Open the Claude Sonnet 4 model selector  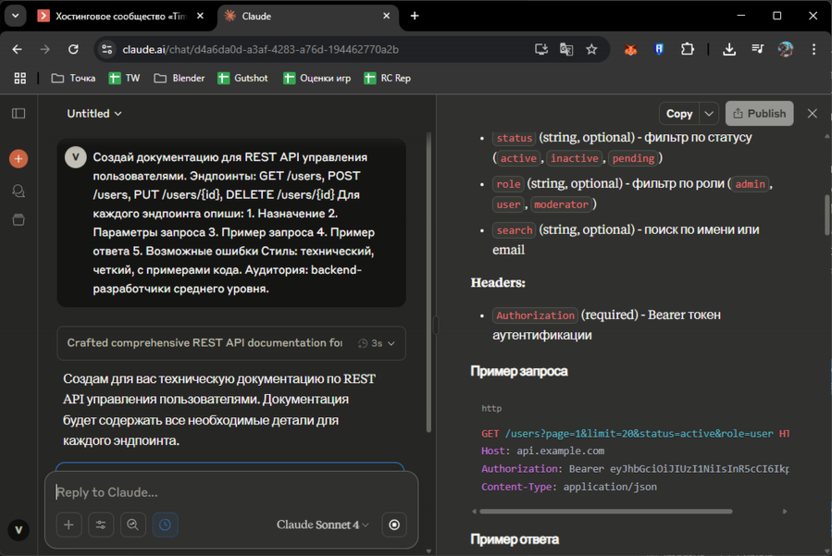[322, 525]
